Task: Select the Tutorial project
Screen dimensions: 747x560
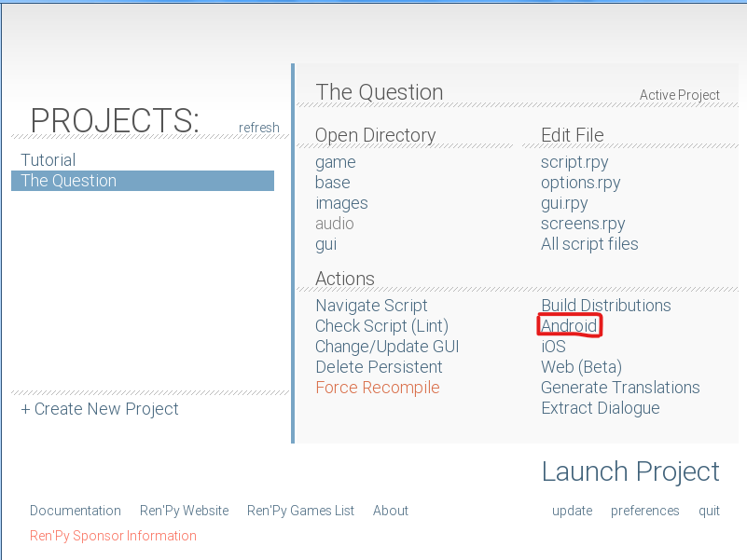Action: coord(48,160)
